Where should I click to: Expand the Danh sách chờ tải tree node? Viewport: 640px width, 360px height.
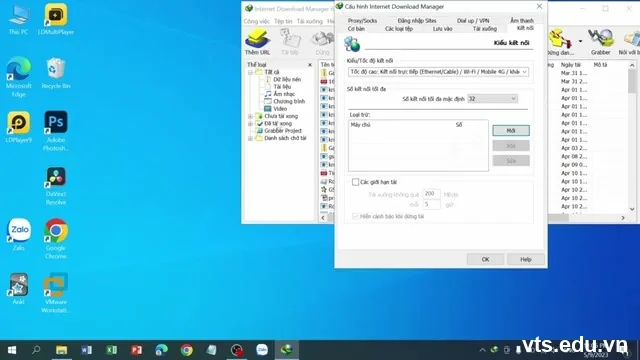(250, 138)
